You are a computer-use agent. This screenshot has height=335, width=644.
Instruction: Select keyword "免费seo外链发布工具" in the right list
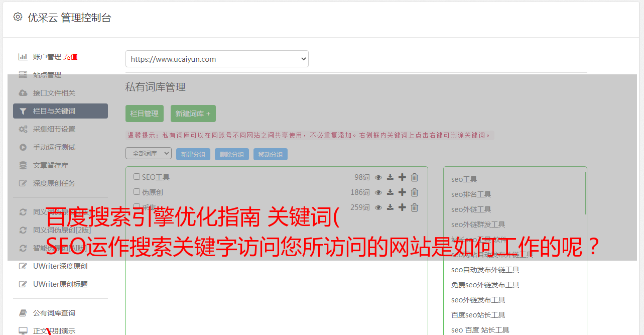pyautogui.click(x=485, y=285)
